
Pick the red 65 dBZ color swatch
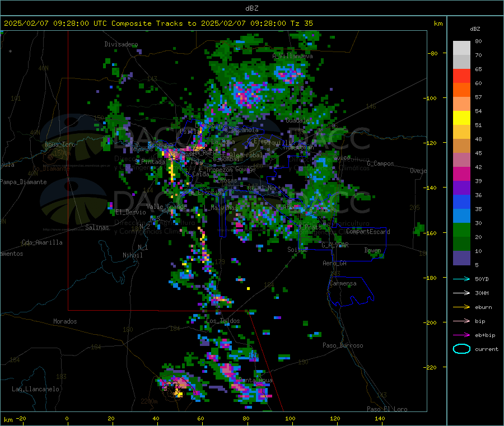click(461, 76)
